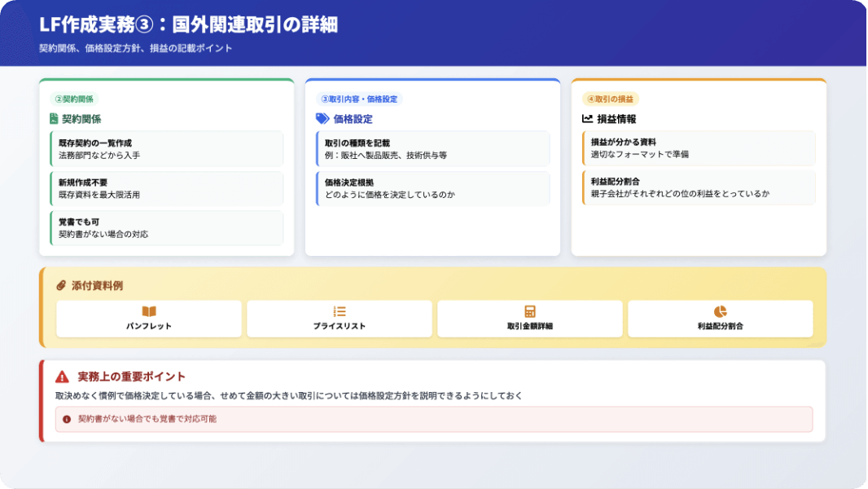Click the text どのように価格を決定しているのか
Image resolution: width=868 pixels, height=489 pixels.
coord(390,195)
